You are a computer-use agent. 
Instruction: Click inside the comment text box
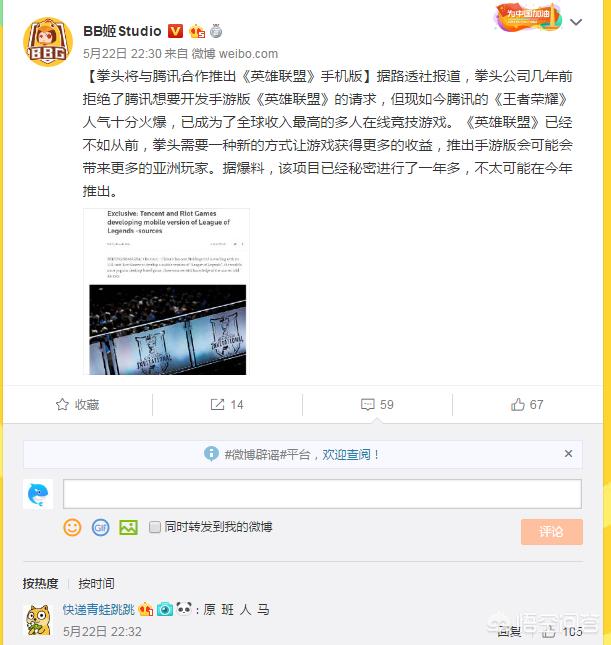point(322,494)
